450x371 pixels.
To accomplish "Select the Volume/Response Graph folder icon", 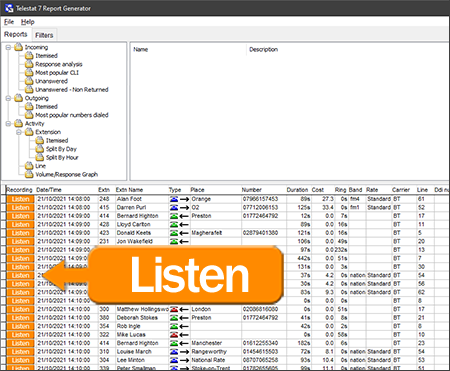I will pos(29,174).
